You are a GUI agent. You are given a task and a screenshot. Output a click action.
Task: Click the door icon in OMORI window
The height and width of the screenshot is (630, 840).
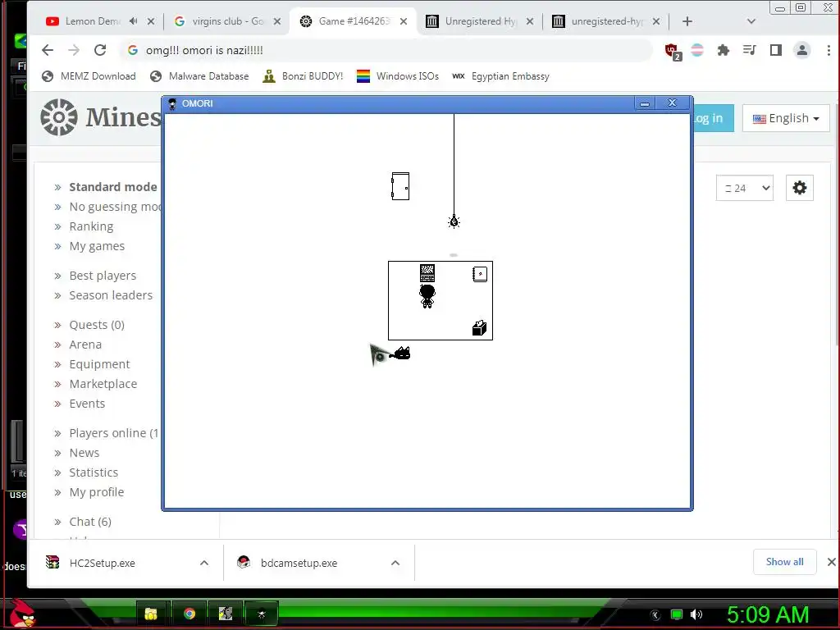(400, 186)
